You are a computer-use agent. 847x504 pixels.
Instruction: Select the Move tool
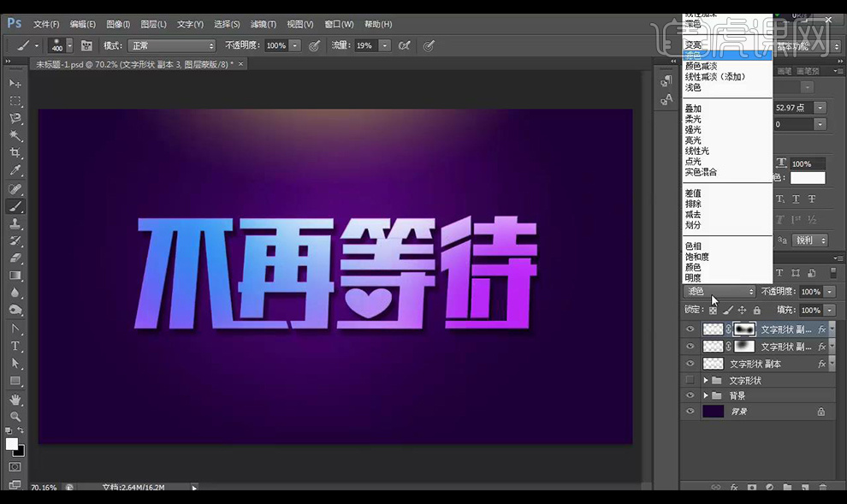(15, 84)
